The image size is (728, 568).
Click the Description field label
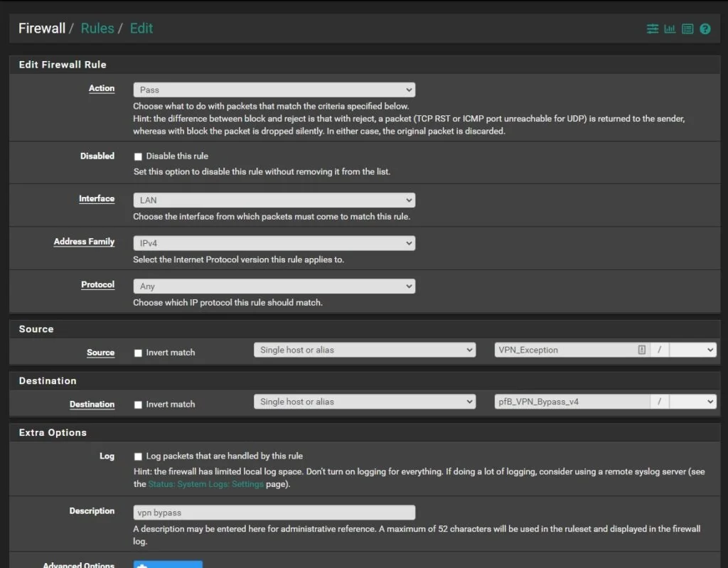92,511
